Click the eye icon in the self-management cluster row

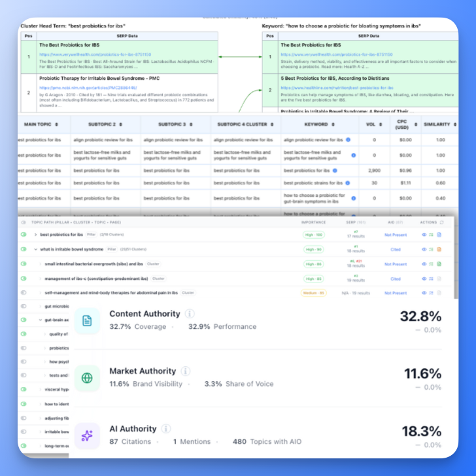[424, 293]
